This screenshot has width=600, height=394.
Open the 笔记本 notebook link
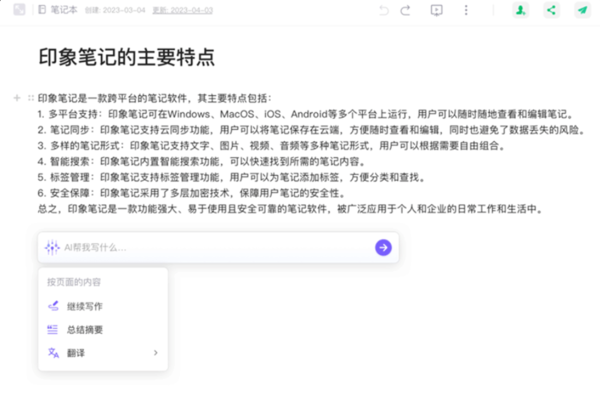click(64, 10)
